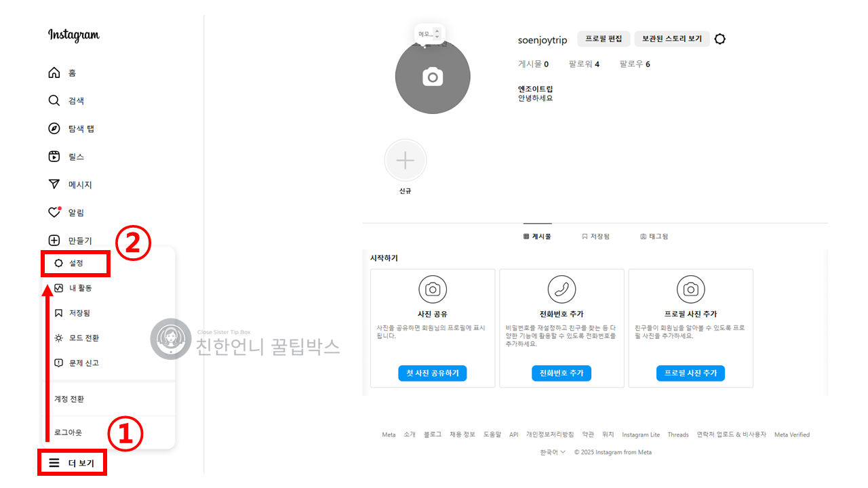Click the blue 프로필 사진 추가 button
The width and height of the screenshot is (868, 488).
pos(690,373)
